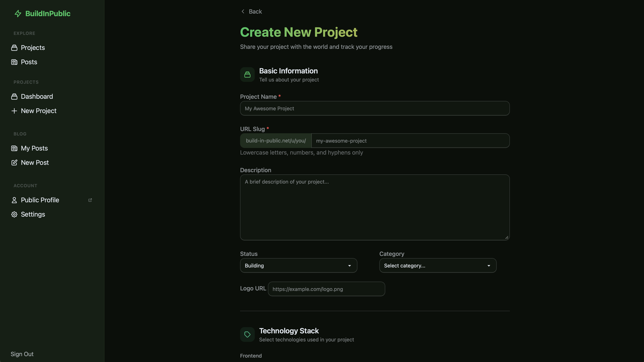The width and height of the screenshot is (644, 362).
Task: Click the Description textarea resize handle
Action: [507, 237]
